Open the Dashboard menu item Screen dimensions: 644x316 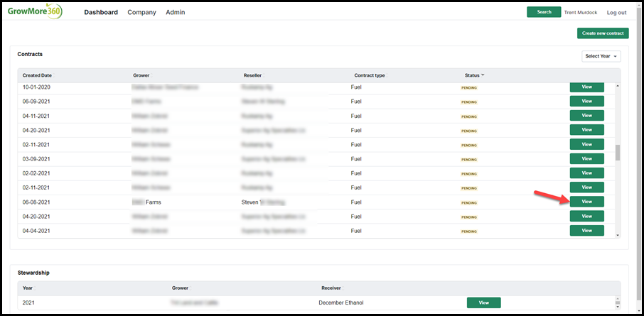[101, 12]
